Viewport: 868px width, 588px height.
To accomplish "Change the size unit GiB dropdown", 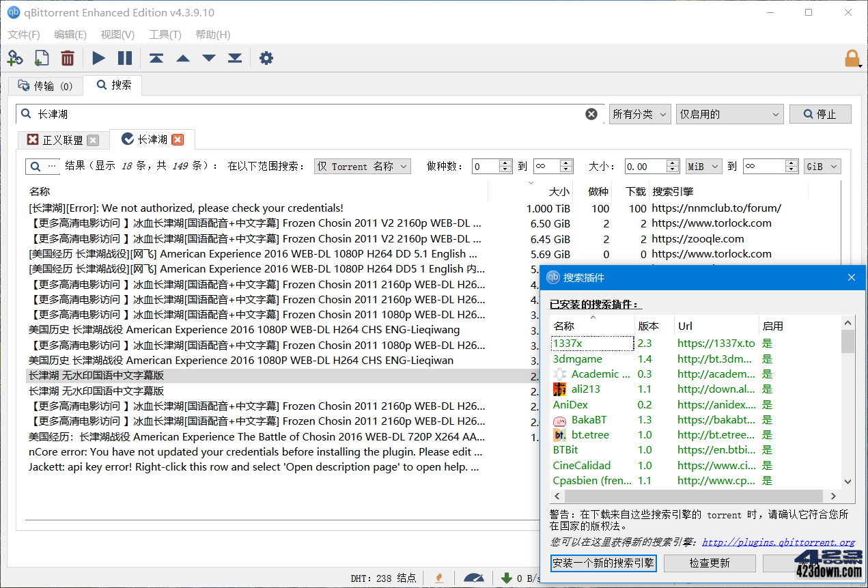I will (822, 165).
